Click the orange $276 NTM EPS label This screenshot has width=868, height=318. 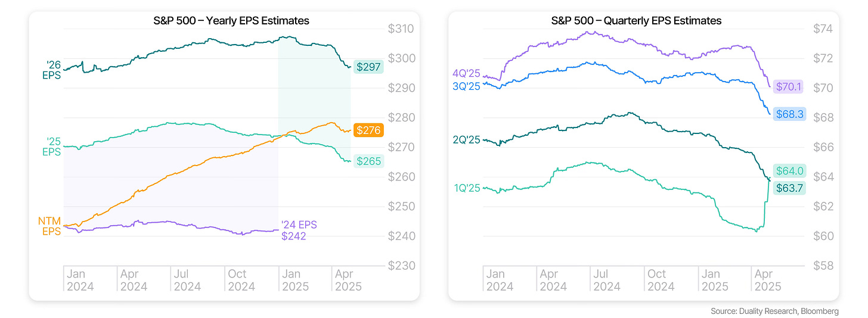[x=369, y=130]
